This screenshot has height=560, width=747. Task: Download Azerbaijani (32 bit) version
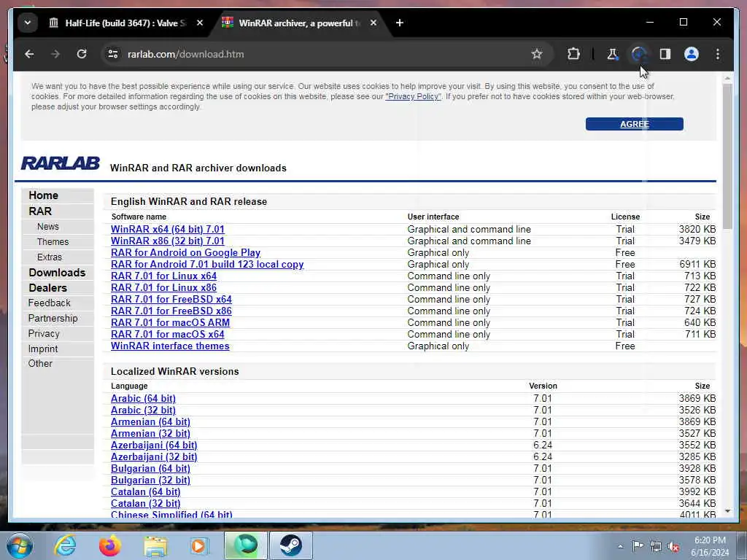point(154,456)
